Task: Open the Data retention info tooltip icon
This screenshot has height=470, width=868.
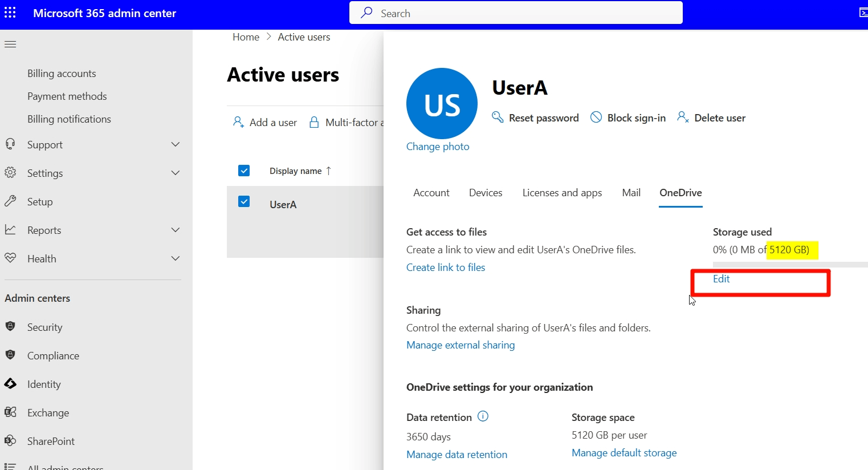Action: click(x=483, y=416)
